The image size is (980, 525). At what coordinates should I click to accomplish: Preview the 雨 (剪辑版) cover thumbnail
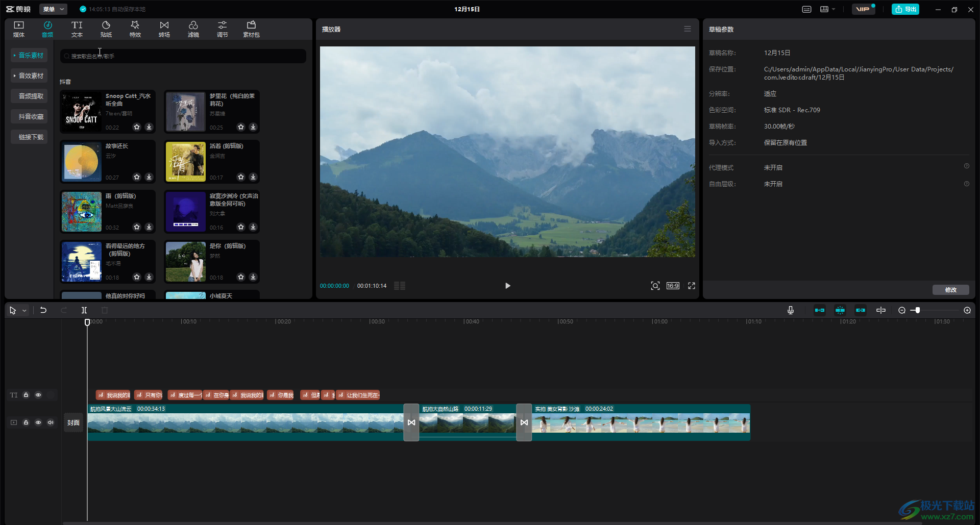(82, 212)
